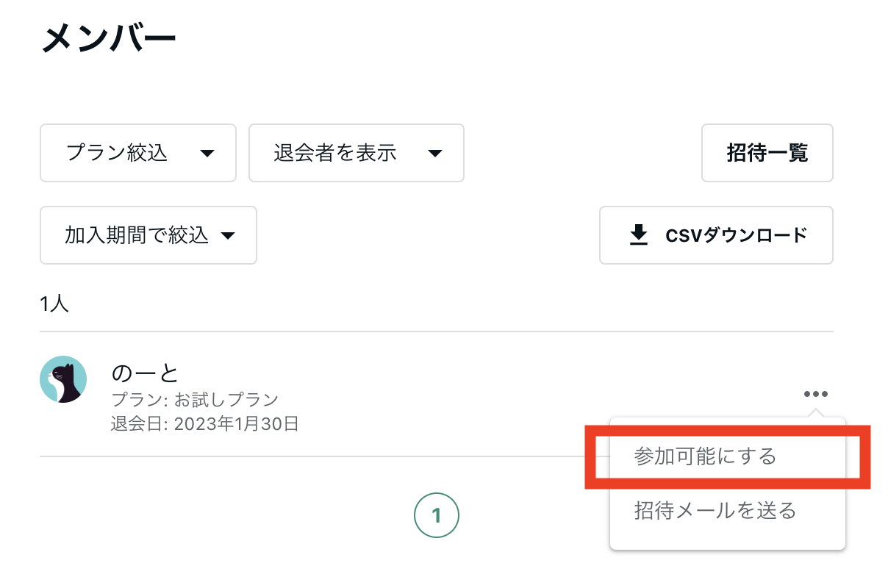Click the 1人 member count label
This screenshot has height=588, width=888.
55,304
